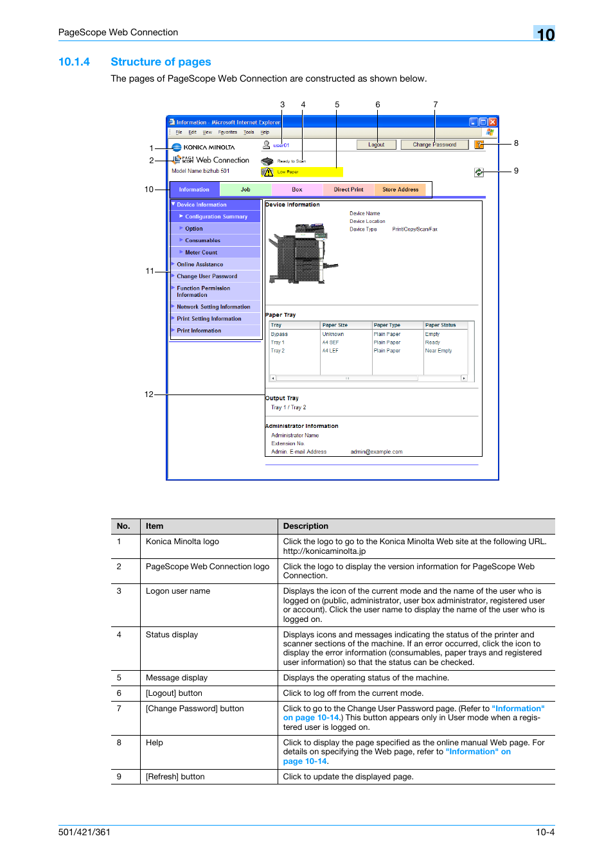Viewport: 613px width, 868px height.
Task: Click the Paper Tray horizontal scrollbar track
Action: (x=368, y=378)
